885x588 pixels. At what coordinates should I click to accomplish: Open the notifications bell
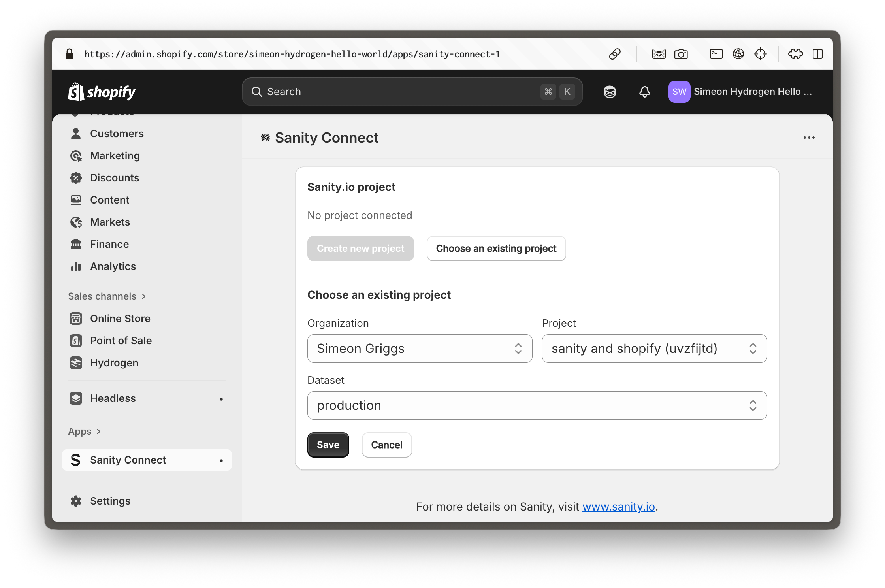(644, 92)
